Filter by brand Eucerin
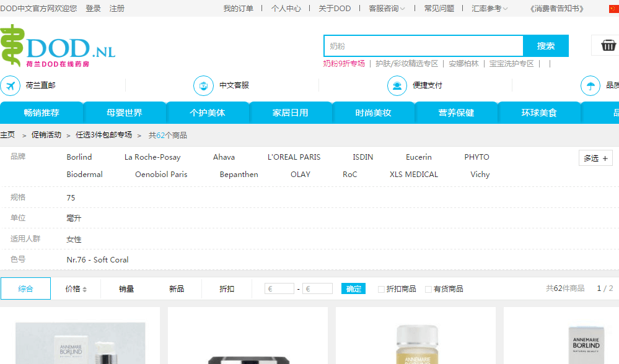Image resolution: width=619 pixels, height=364 pixels. point(418,157)
